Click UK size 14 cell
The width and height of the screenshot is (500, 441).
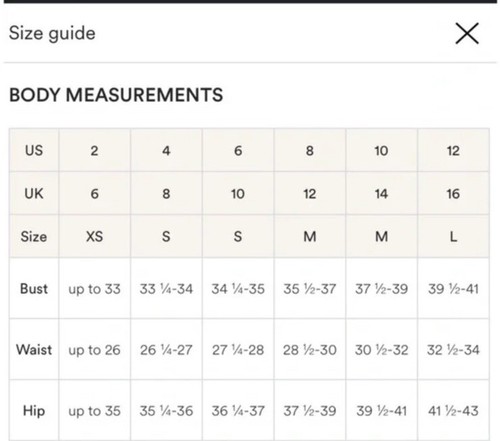[x=381, y=193]
